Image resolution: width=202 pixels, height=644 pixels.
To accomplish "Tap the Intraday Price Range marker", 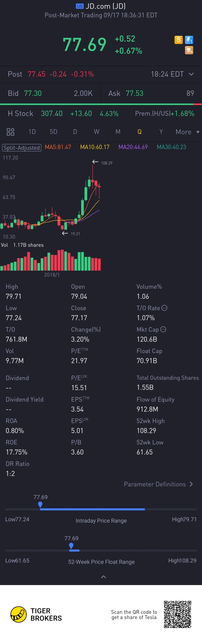I will pos(40,504).
